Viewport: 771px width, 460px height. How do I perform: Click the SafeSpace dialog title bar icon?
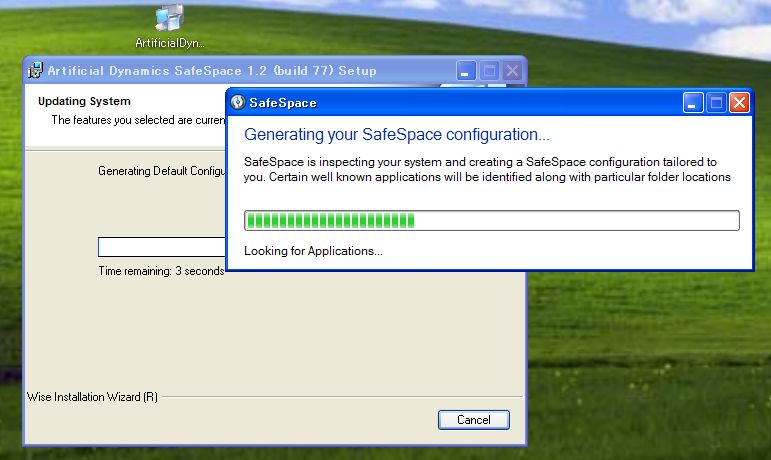pyautogui.click(x=238, y=102)
